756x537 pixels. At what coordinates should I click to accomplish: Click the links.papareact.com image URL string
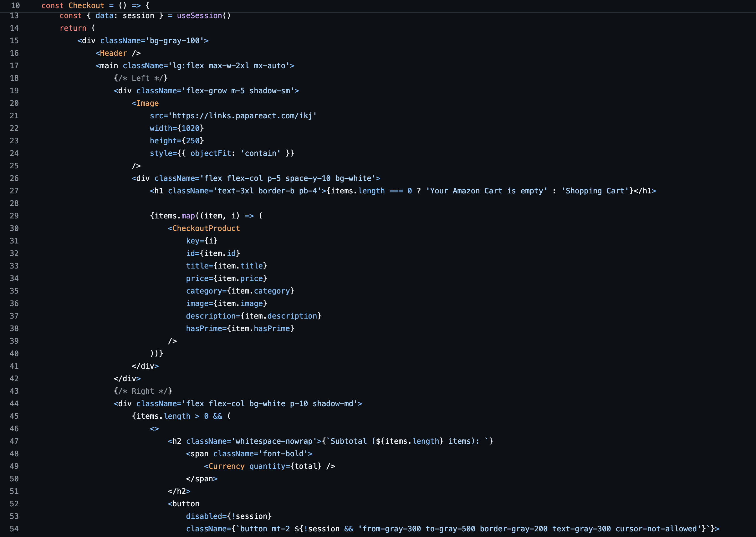[x=242, y=116]
